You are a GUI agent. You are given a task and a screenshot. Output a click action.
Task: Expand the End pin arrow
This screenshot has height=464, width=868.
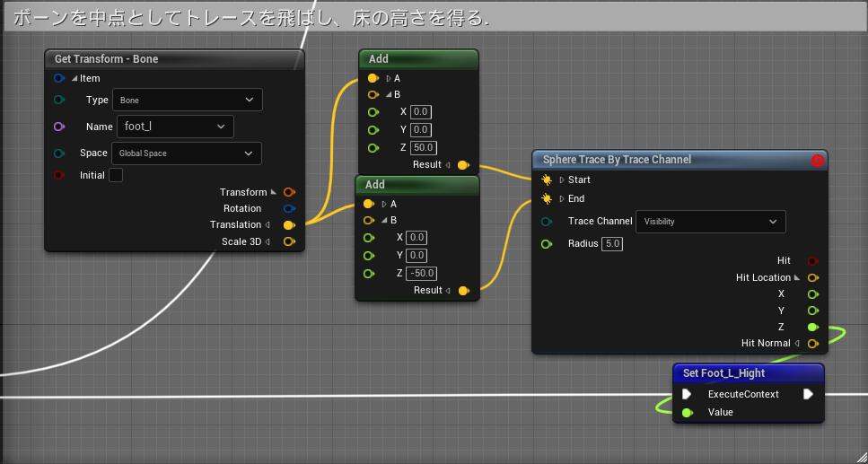pyautogui.click(x=561, y=198)
